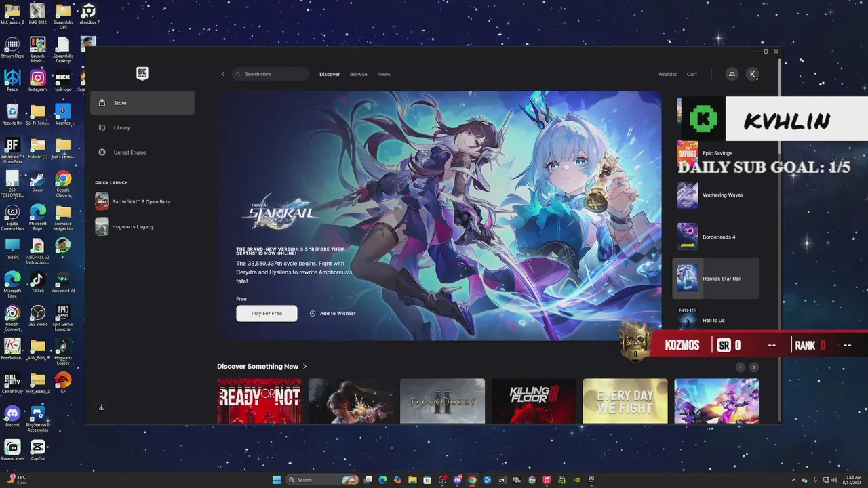Image resolution: width=868 pixels, height=488 pixels.
Task: Open Every Day We Fight card
Action: [625, 401]
